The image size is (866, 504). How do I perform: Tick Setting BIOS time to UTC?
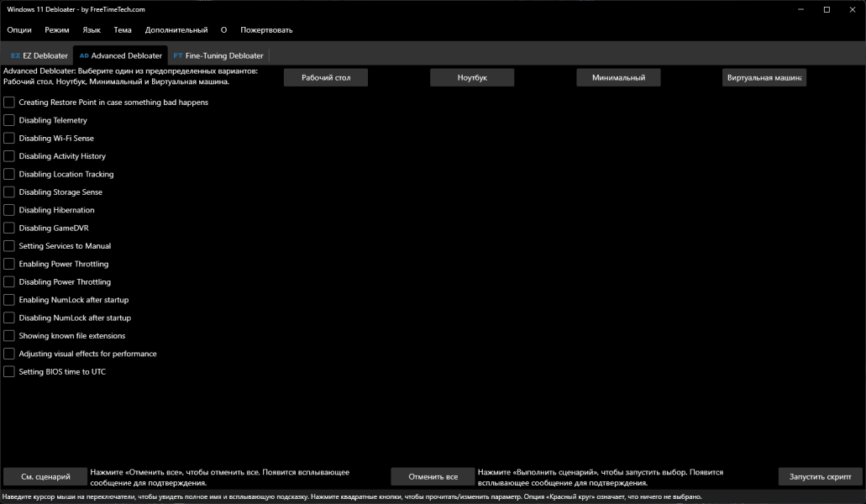click(9, 371)
